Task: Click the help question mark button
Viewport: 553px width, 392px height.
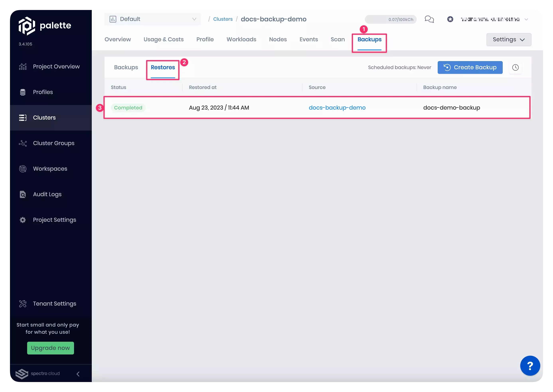Action: click(x=530, y=366)
